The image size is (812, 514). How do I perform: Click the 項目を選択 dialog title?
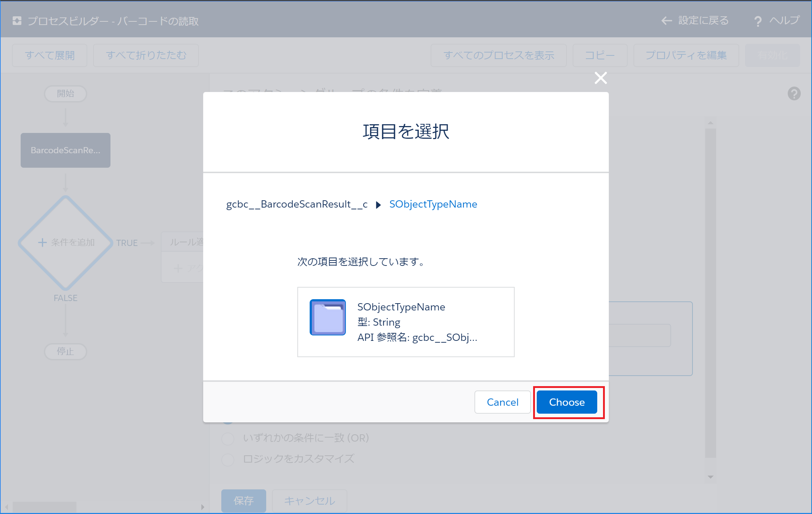[406, 131]
